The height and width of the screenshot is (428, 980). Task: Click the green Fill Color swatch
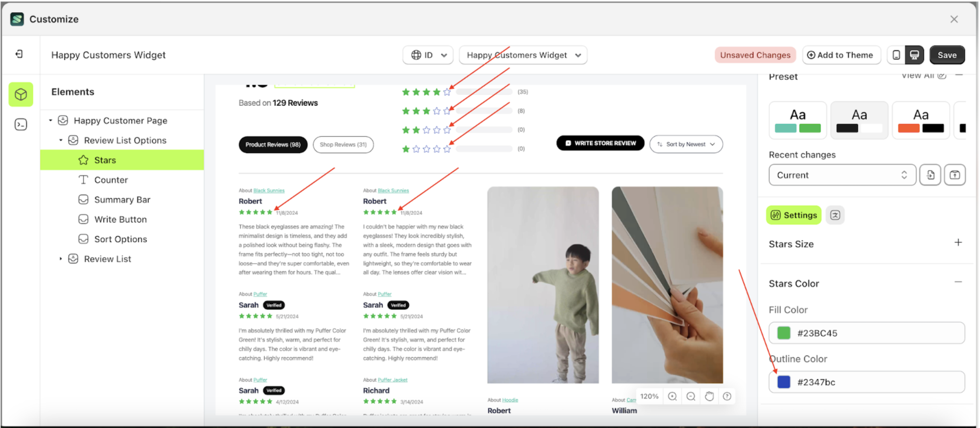point(784,333)
